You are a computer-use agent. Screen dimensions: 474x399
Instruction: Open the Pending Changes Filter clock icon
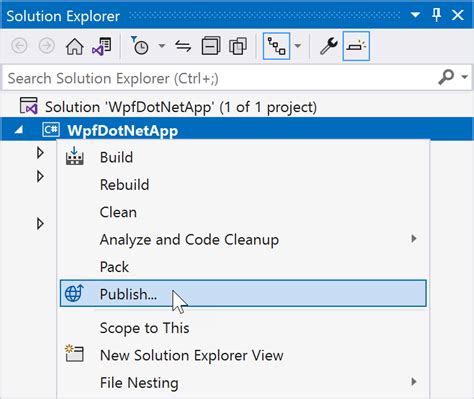(140, 46)
